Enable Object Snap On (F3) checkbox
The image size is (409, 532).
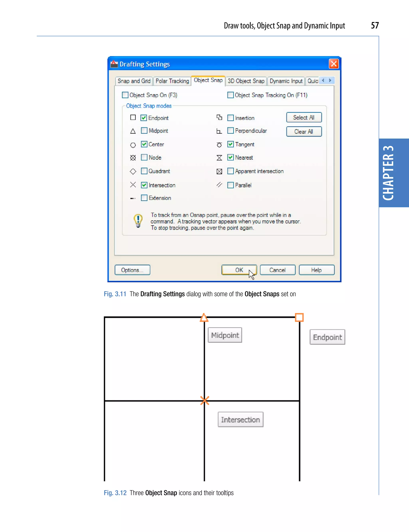(x=125, y=95)
